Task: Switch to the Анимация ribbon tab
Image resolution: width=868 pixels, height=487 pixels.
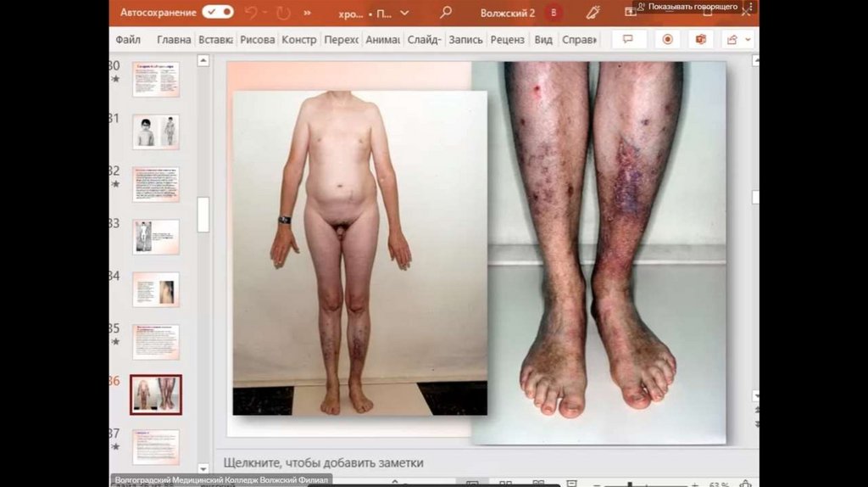Action: pos(383,40)
